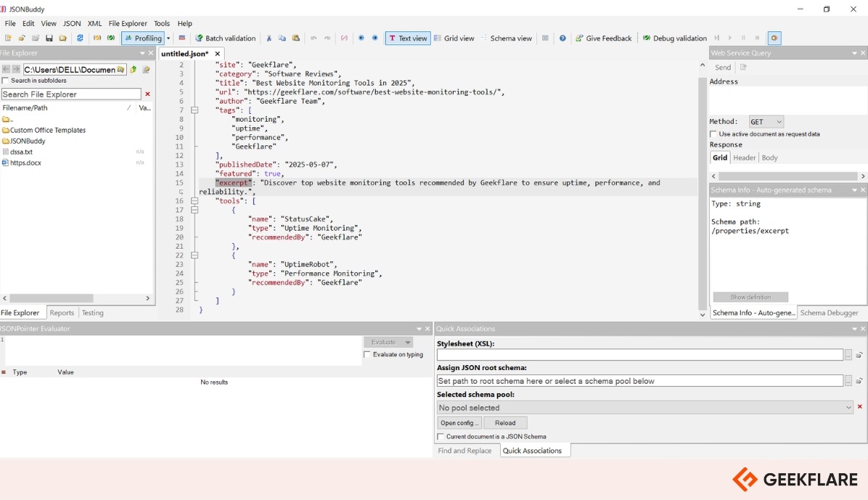Collapse the "tags" array fold marker on line 7

[x=195, y=110]
